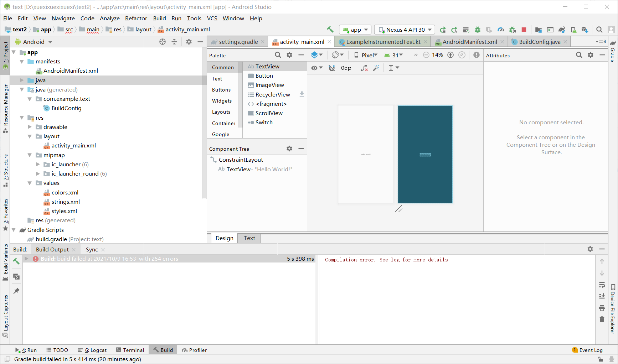Toggle the Project tool window sidebar button

[5, 55]
